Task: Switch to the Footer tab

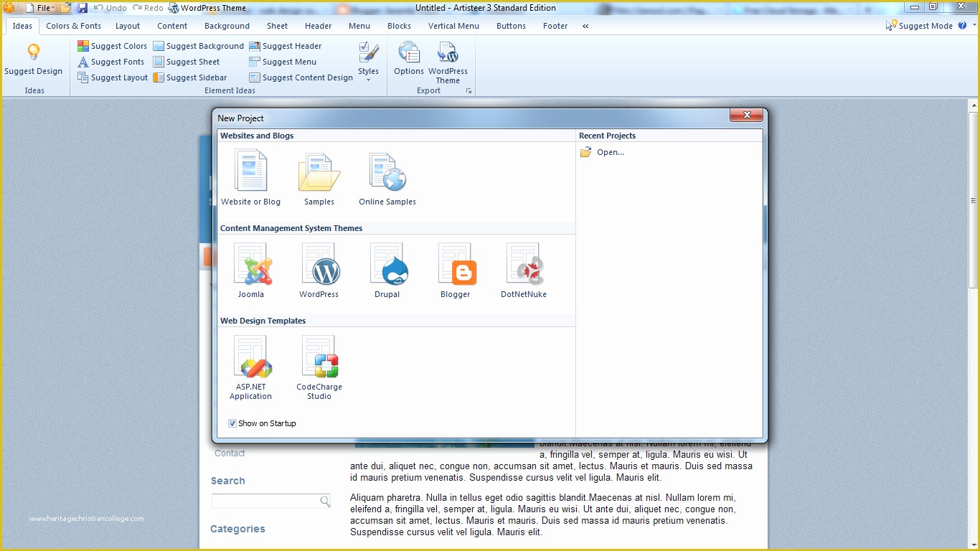Action: pos(555,26)
